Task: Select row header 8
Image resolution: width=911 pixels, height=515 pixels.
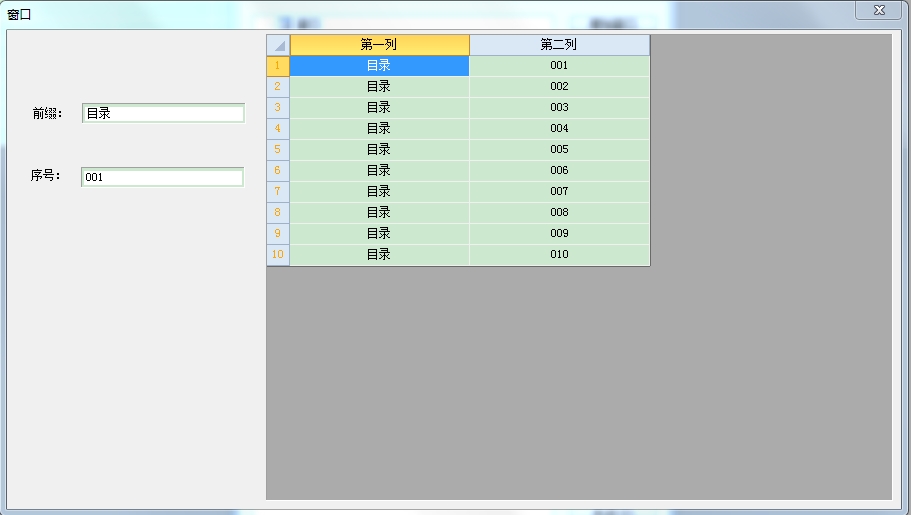Action: coord(278,212)
